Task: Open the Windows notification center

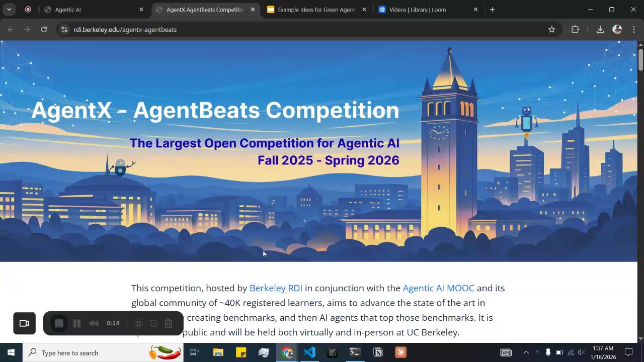Action: click(x=628, y=352)
